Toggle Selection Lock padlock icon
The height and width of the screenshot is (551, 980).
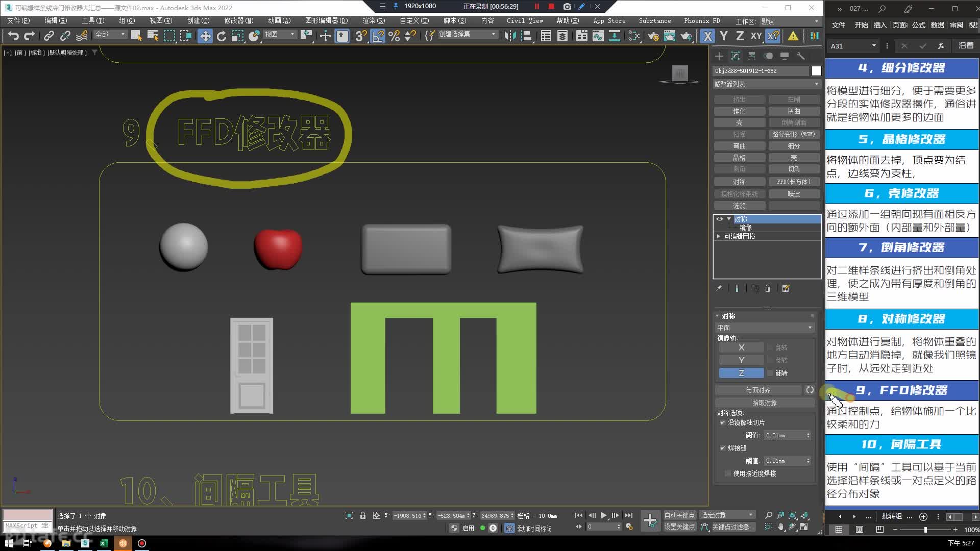[x=363, y=515]
